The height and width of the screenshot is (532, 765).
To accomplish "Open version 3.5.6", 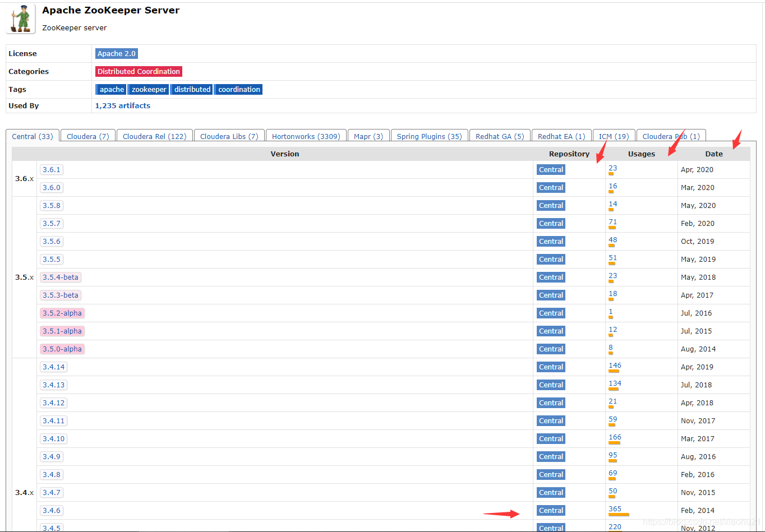I will click(51, 241).
